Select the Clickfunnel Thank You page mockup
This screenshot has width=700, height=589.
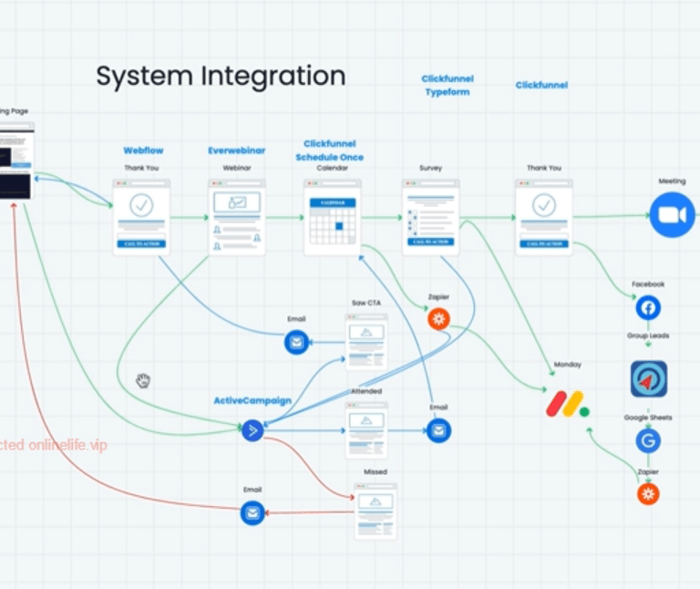(x=544, y=218)
